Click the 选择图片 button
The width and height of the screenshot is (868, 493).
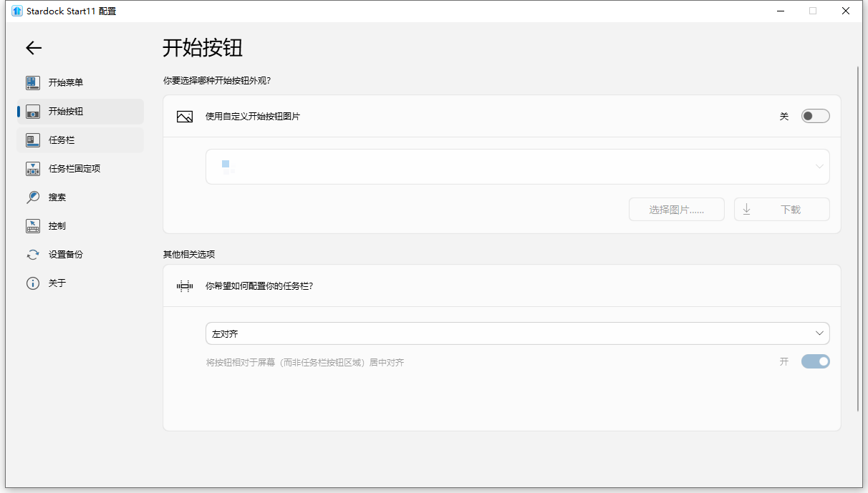tap(676, 209)
